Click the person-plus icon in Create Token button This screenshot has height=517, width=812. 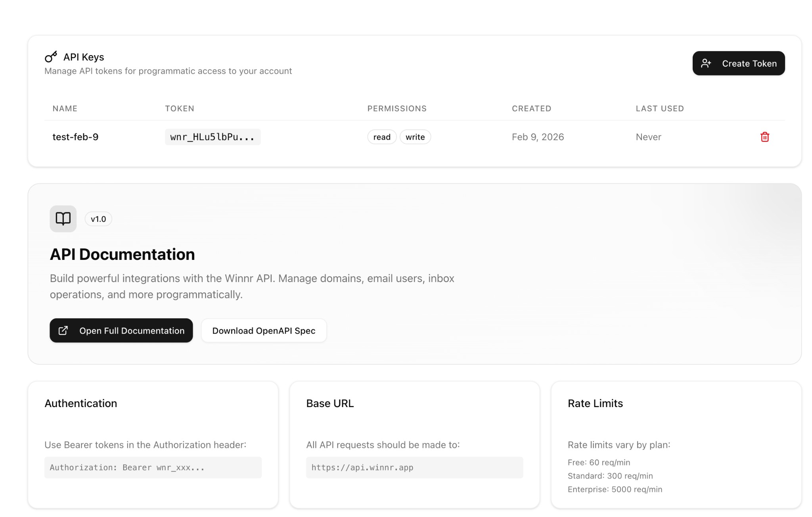[707, 63]
